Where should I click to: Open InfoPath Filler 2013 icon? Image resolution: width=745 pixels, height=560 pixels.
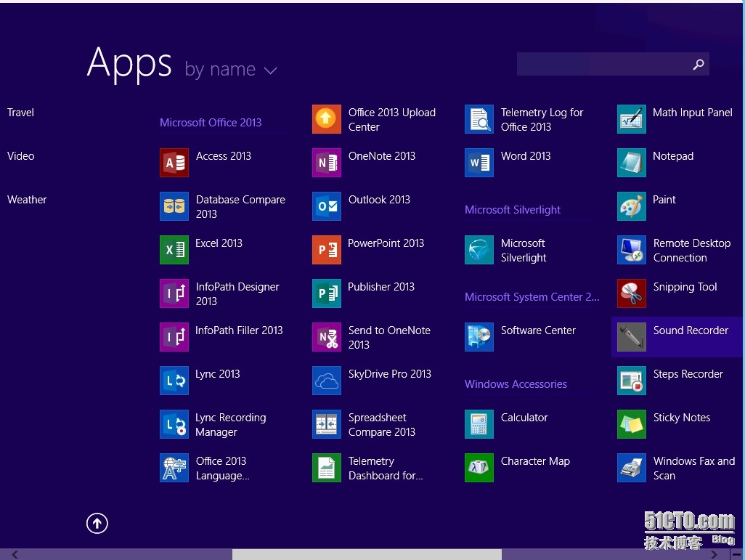tap(174, 336)
